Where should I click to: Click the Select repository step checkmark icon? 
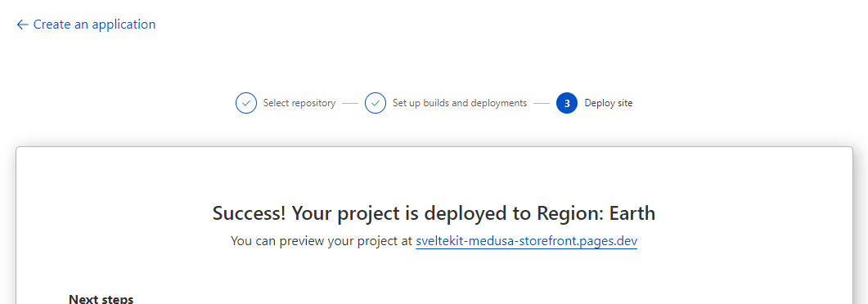point(245,103)
